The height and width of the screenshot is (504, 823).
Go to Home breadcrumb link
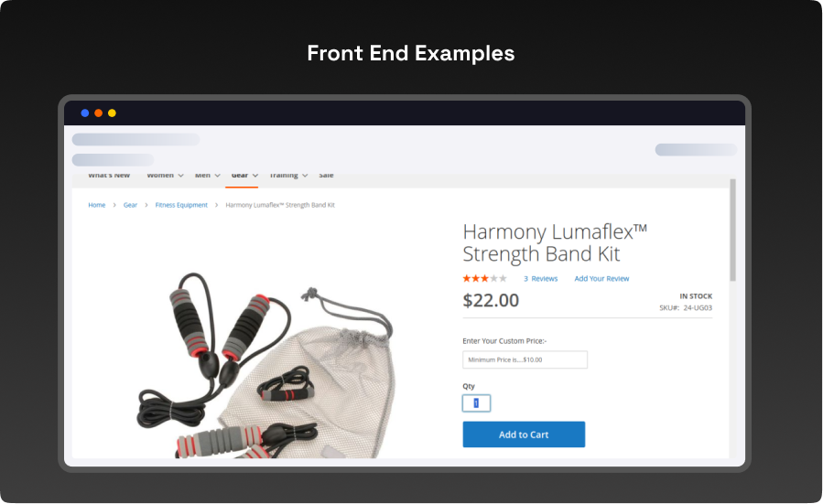point(96,205)
